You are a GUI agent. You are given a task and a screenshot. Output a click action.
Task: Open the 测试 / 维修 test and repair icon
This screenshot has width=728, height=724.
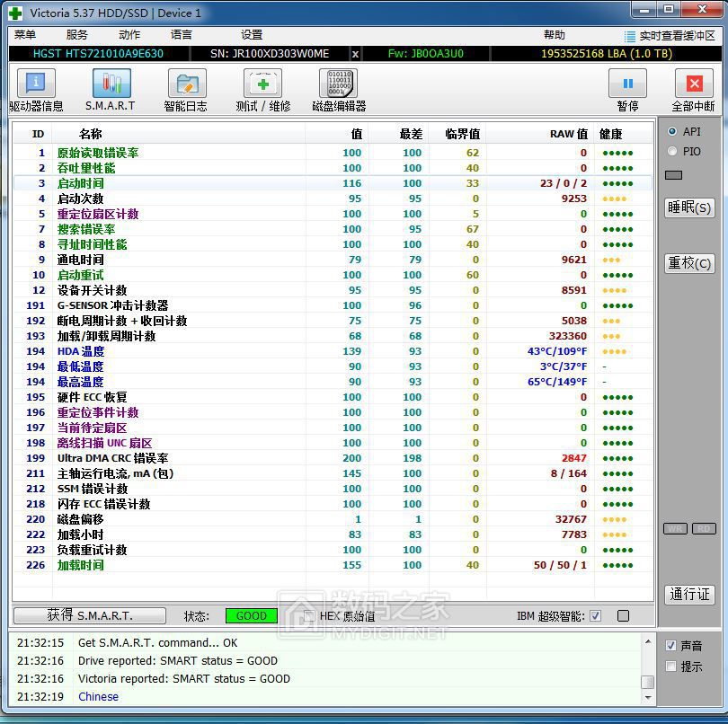pos(262,83)
